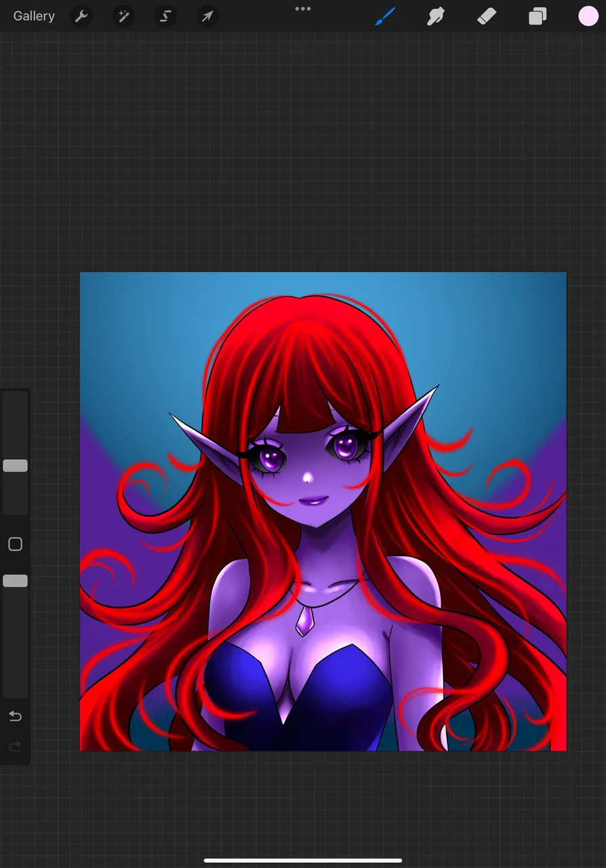Image resolution: width=606 pixels, height=868 pixels.
Task: Click the brush opacity slider handle
Action: click(15, 581)
